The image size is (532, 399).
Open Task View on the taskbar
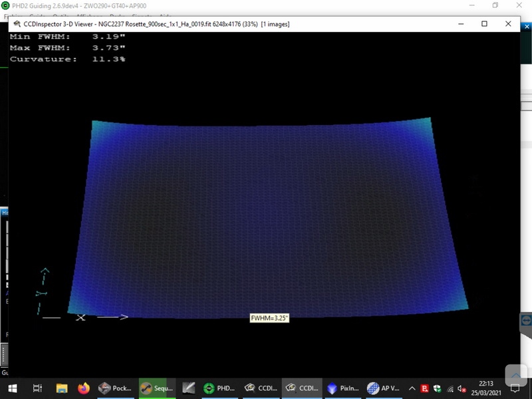[37, 388]
